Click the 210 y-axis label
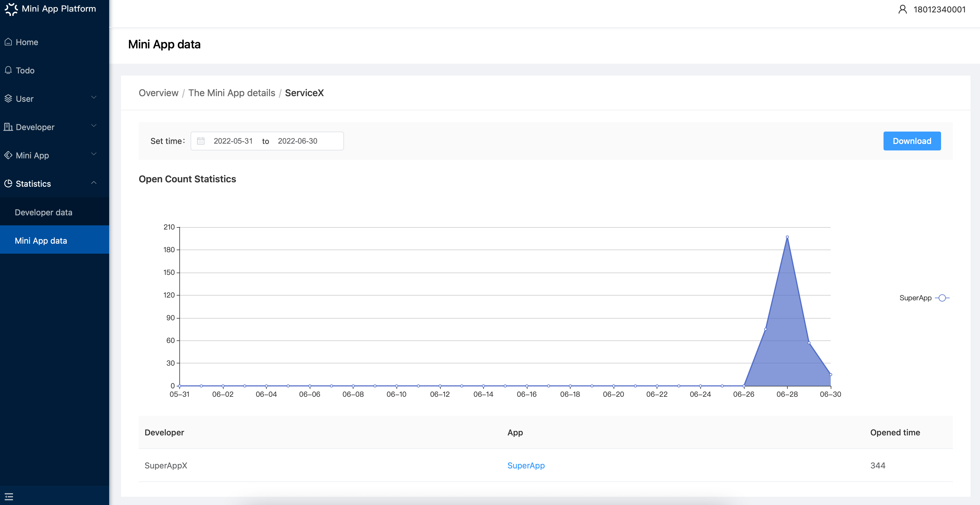Image resolution: width=980 pixels, height=505 pixels. [x=169, y=227]
